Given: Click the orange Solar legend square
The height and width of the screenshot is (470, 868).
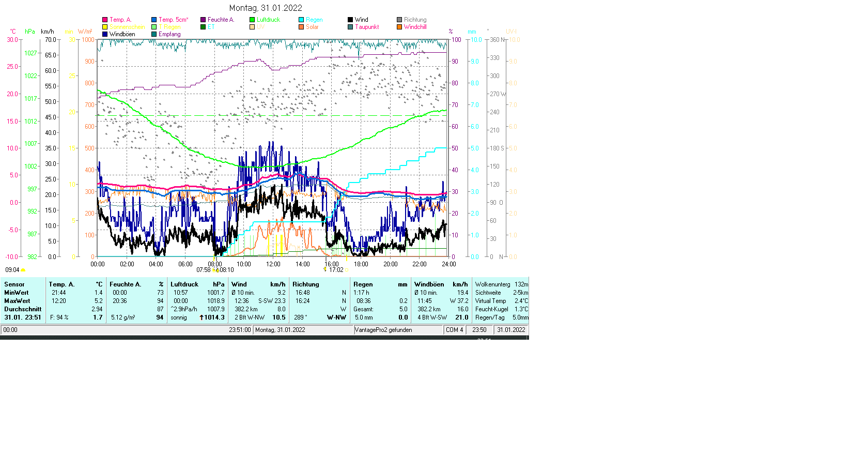Looking at the screenshot, I should point(301,27).
